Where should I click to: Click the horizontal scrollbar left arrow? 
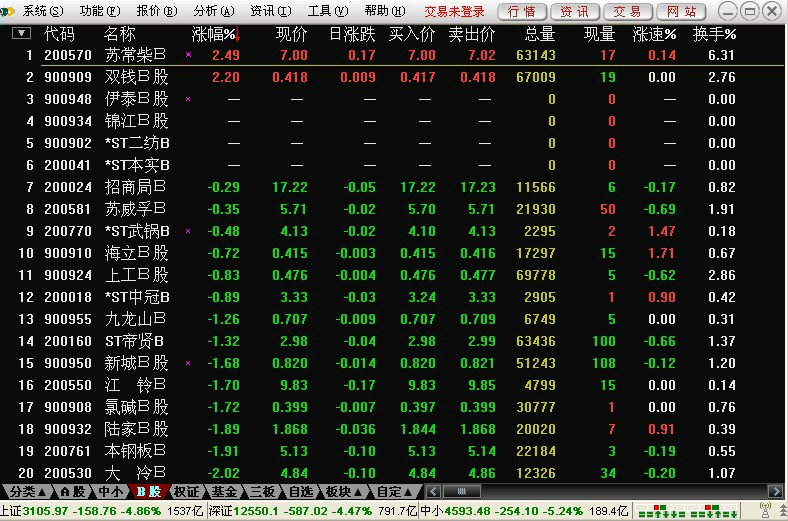coord(433,491)
